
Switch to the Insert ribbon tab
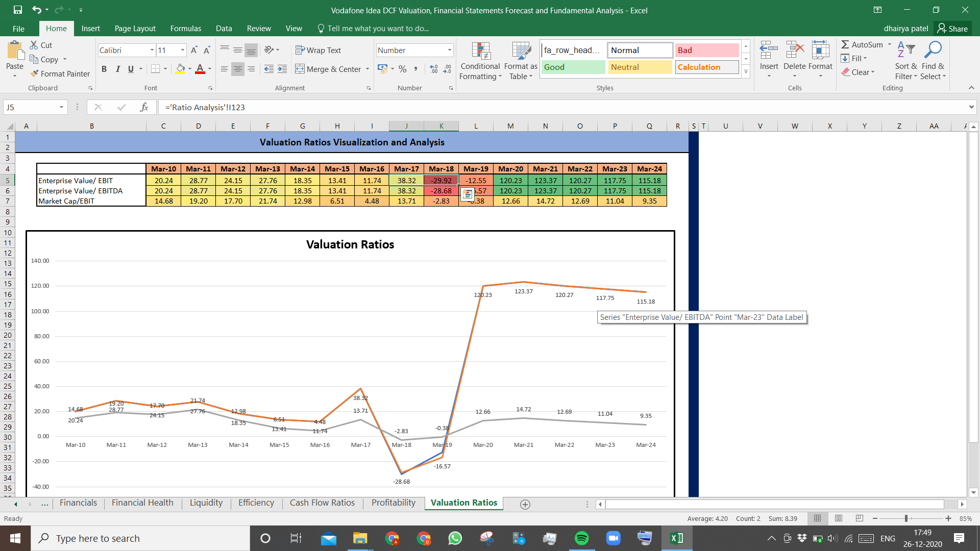click(x=90, y=29)
